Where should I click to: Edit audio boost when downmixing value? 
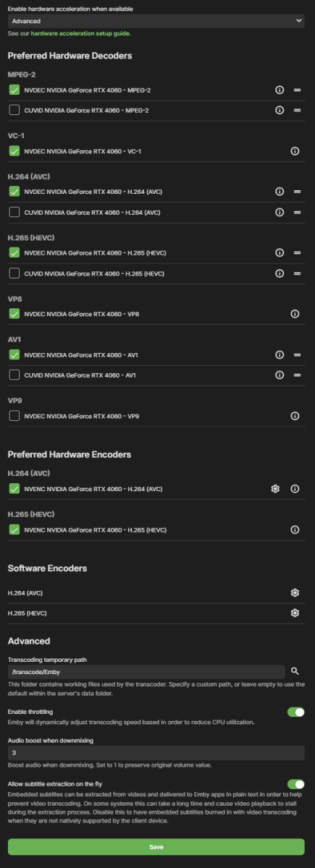pyautogui.click(x=156, y=753)
